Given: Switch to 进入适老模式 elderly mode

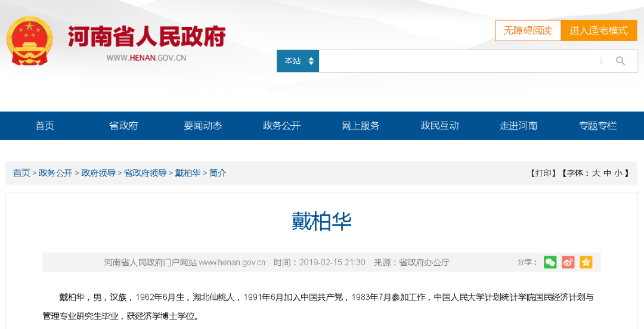Looking at the screenshot, I should coord(599,30).
